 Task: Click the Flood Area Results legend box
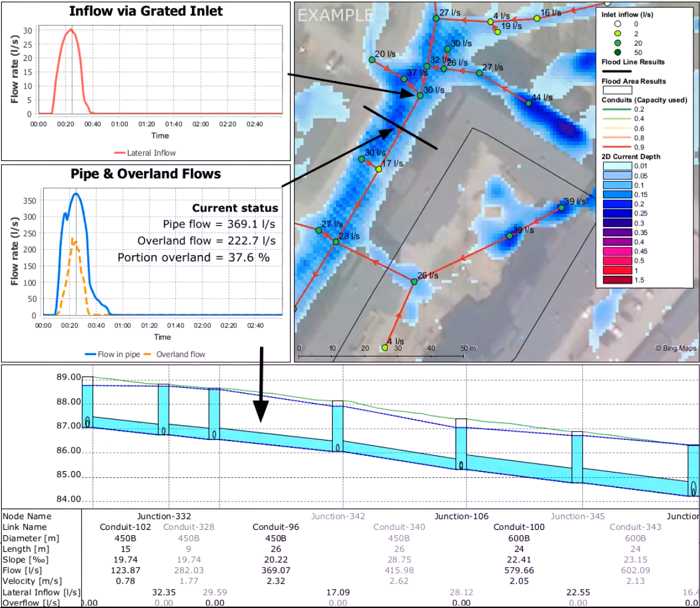[x=617, y=91]
